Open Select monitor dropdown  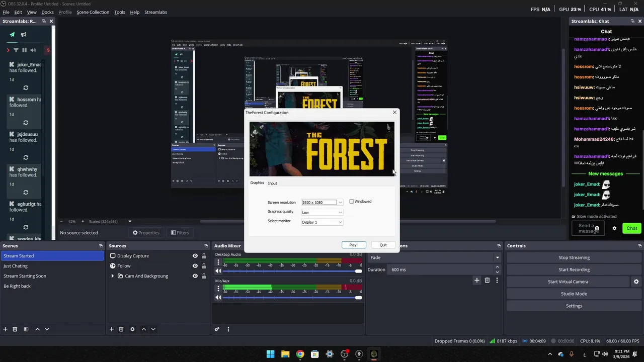click(322, 222)
